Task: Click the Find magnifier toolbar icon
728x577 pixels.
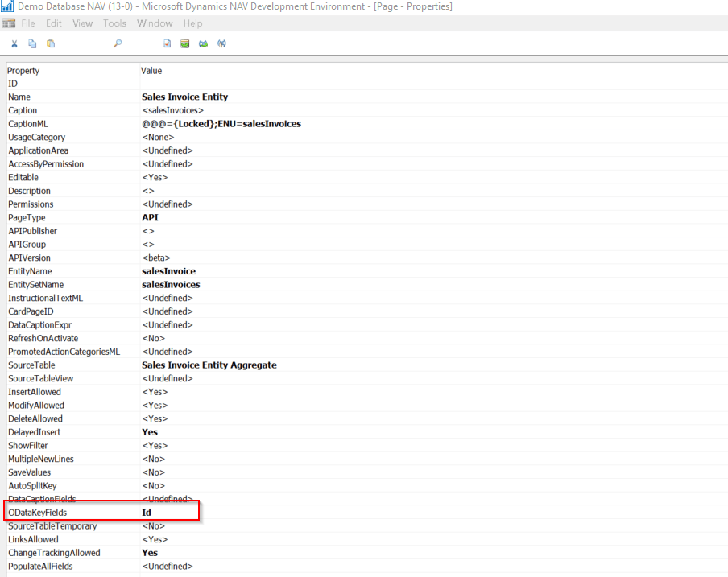Action: (118, 43)
